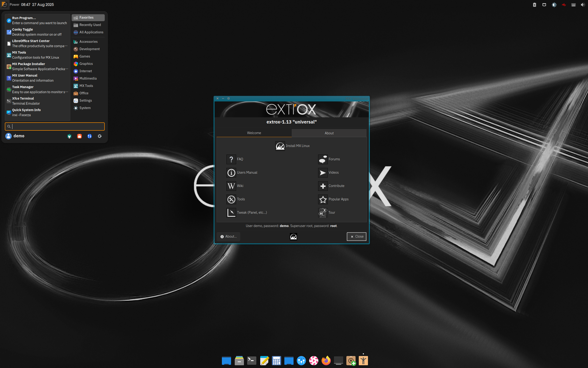Open the Accessories category
Screen dimensions: 588x368
(x=88, y=42)
